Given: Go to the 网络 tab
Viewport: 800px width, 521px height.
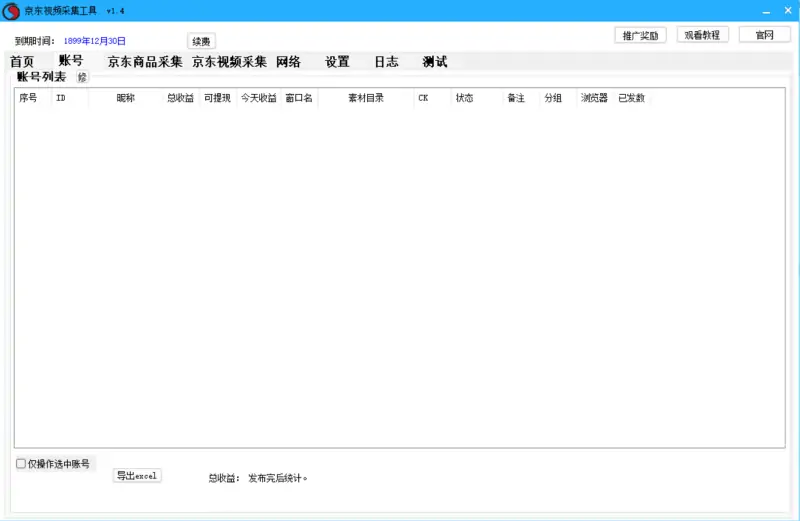Looking at the screenshot, I should point(288,62).
